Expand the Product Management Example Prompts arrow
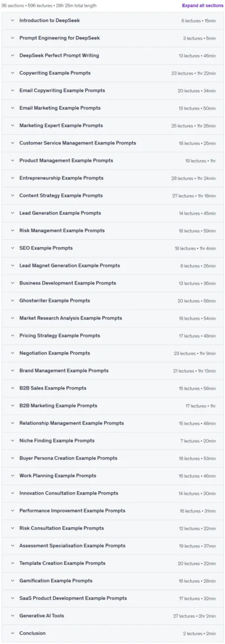The height and width of the screenshot is (644, 225). coord(12,161)
